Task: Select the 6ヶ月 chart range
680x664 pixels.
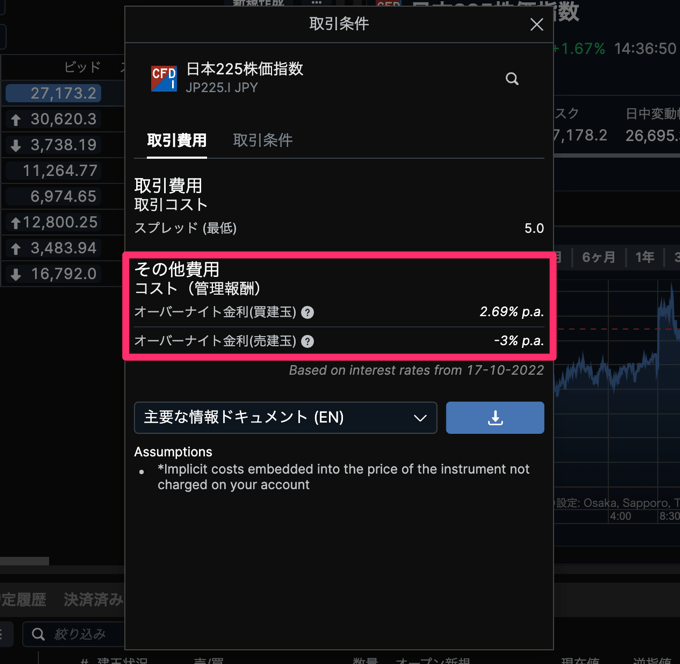Action: [x=598, y=257]
